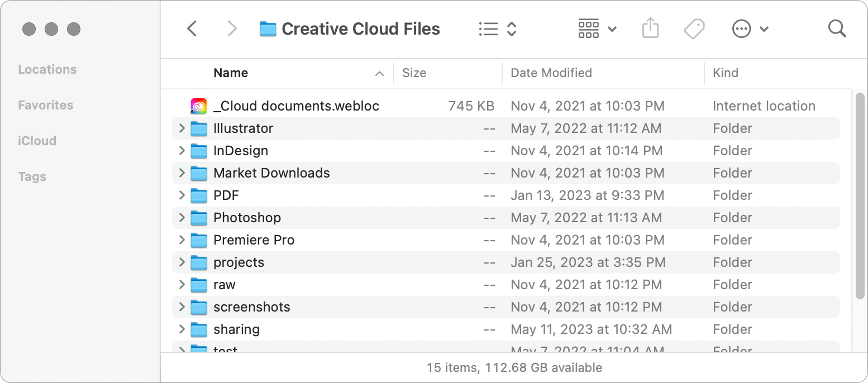868x383 pixels.
Task: Open the search icon in the toolbar
Action: (x=837, y=28)
